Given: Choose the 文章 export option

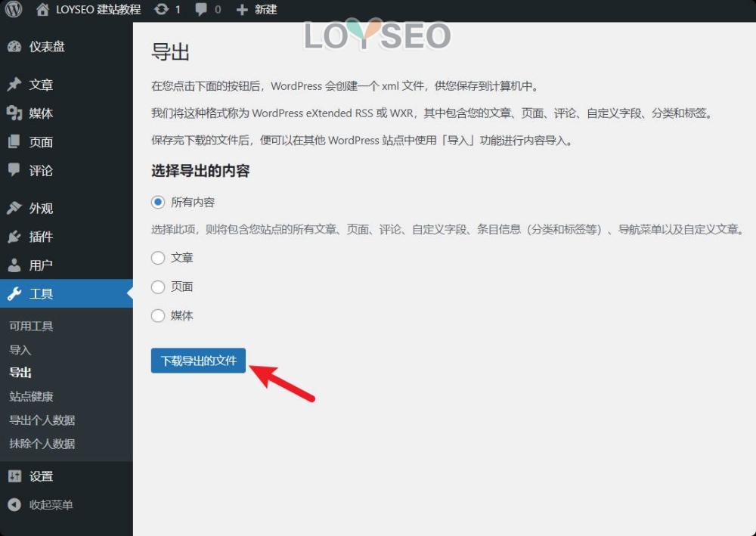Looking at the screenshot, I should coord(158,258).
